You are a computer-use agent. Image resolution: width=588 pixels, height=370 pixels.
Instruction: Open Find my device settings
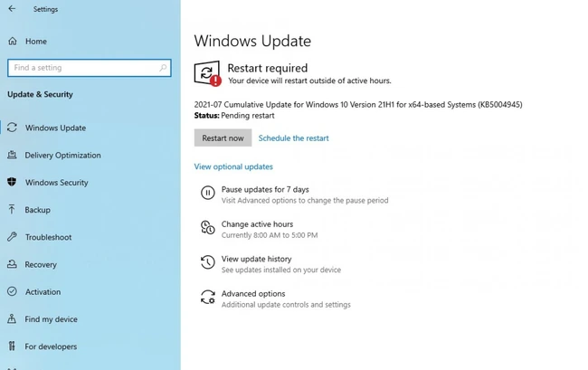(51, 319)
